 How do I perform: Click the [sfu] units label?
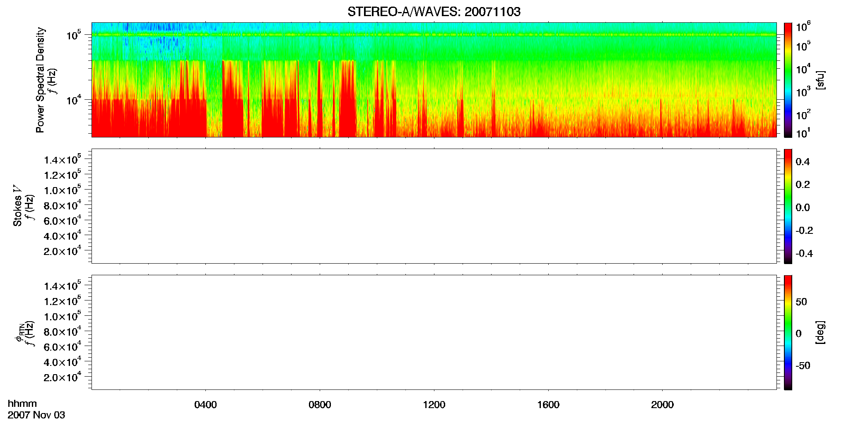point(820,80)
